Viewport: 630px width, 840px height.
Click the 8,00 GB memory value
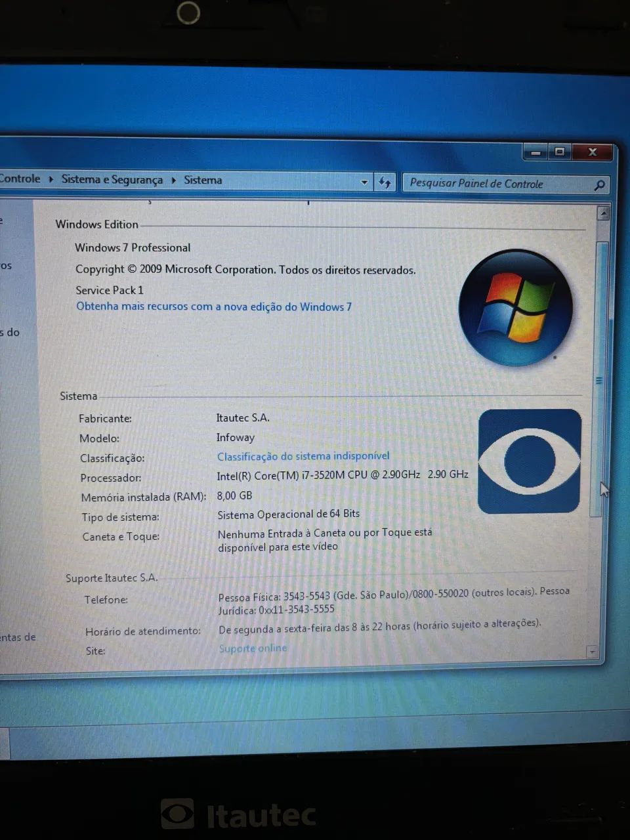[234, 495]
